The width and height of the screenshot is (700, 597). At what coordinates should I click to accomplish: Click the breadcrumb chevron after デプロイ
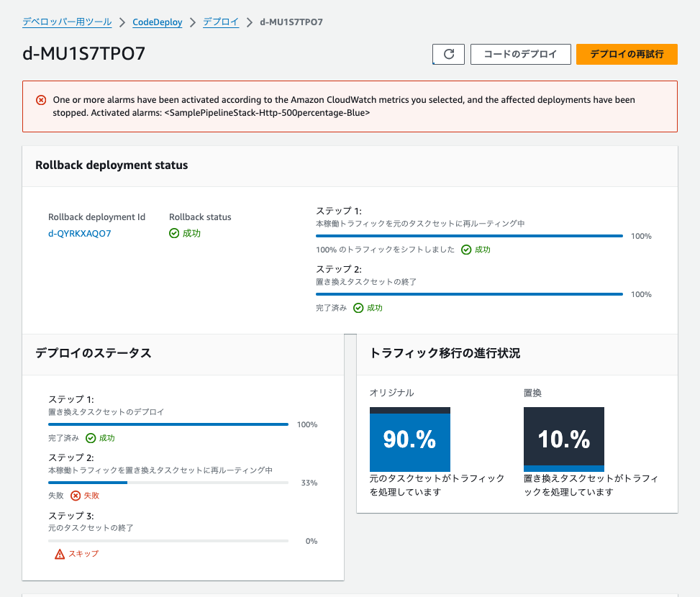[250, 22]
